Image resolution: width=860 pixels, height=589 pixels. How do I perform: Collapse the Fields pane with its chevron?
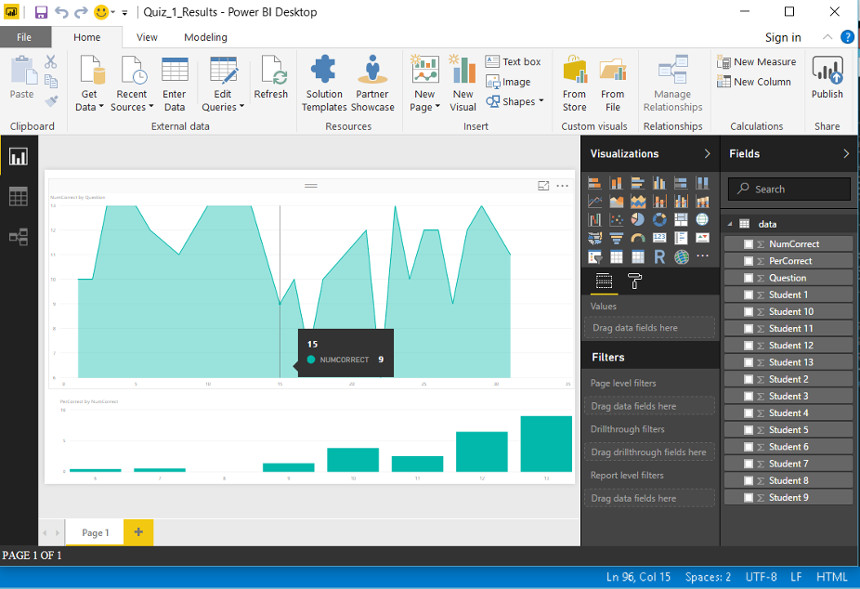coord(846,154)
